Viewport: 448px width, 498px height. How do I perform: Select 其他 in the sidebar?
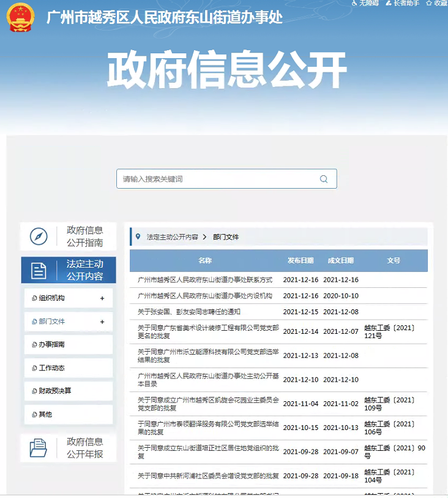coord(45,414)
